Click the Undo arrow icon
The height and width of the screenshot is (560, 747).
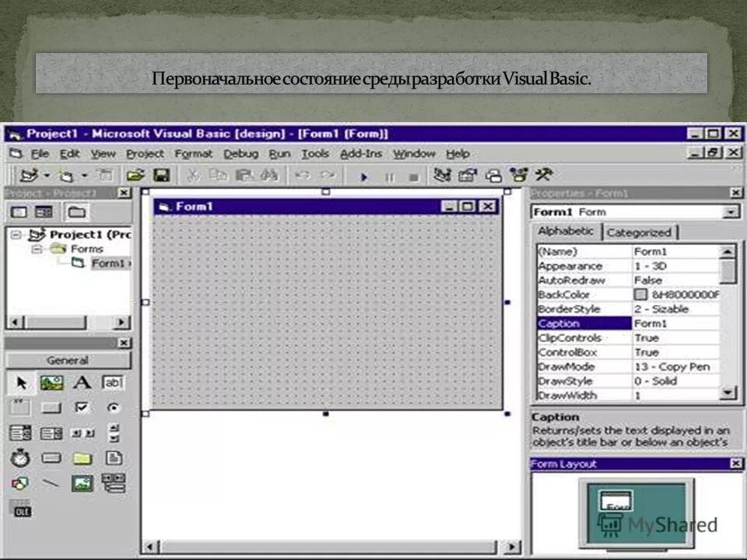(302, 175)
